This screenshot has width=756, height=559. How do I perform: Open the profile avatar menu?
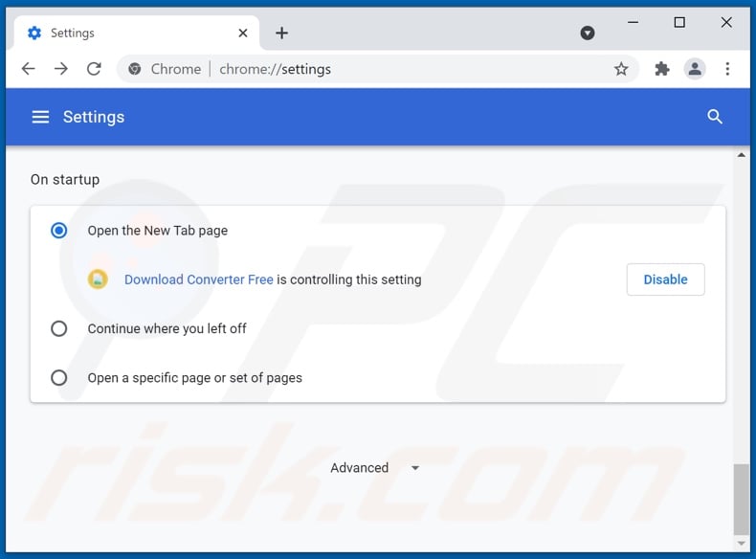coord(695,69)
